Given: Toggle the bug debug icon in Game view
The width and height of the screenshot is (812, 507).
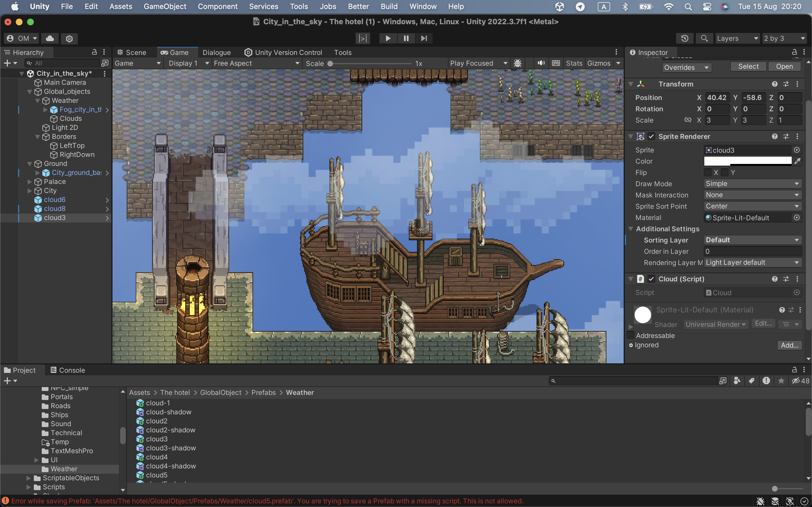Looking at the screenshot, I should 518,63.
